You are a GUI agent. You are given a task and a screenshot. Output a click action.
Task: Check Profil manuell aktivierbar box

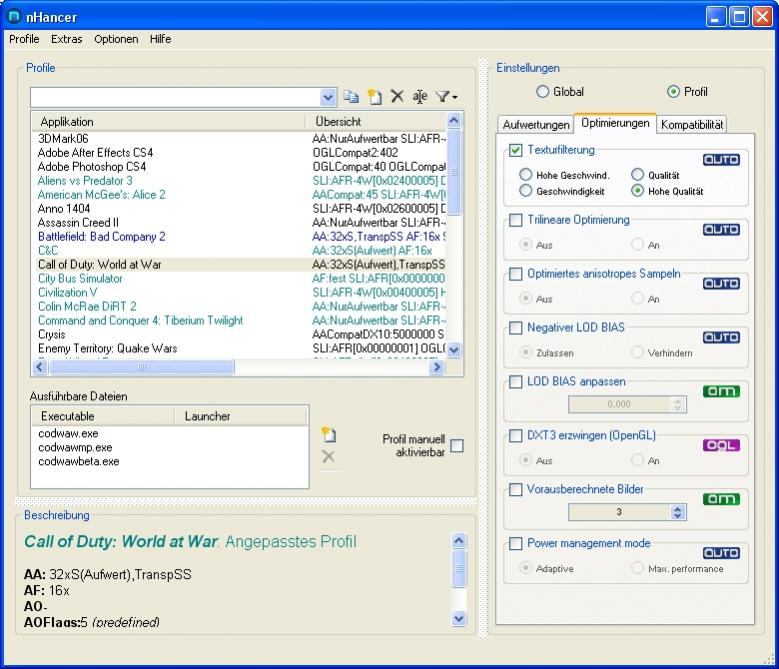tap(457, 446)
